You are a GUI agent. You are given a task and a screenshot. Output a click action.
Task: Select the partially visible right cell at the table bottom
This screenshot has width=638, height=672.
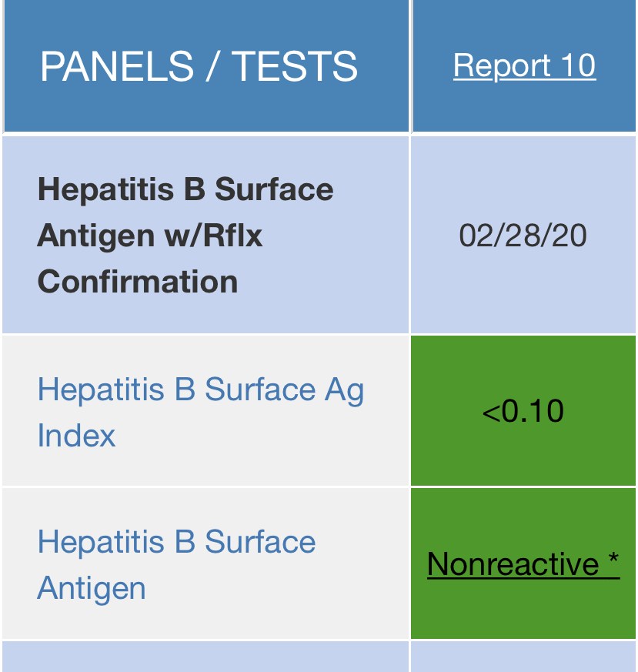[x=523, y=657]
